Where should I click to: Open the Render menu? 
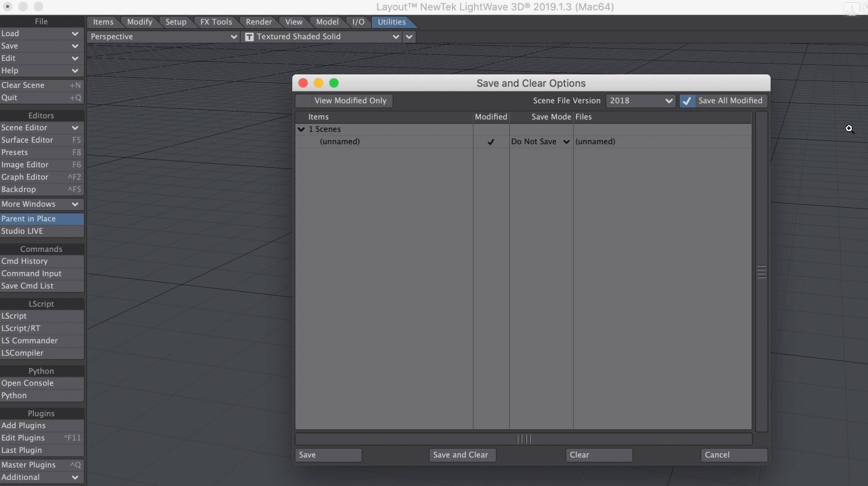[259, 22]
